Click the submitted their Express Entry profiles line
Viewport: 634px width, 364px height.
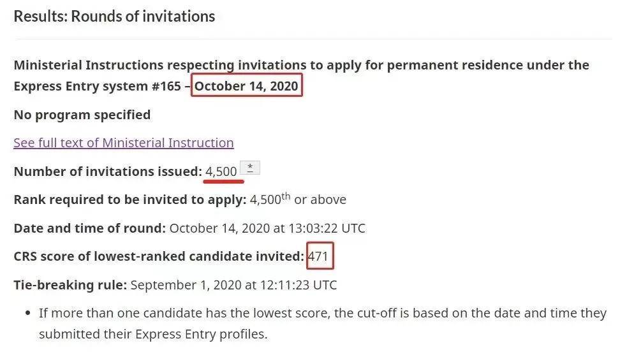click(x=153, y=334)
